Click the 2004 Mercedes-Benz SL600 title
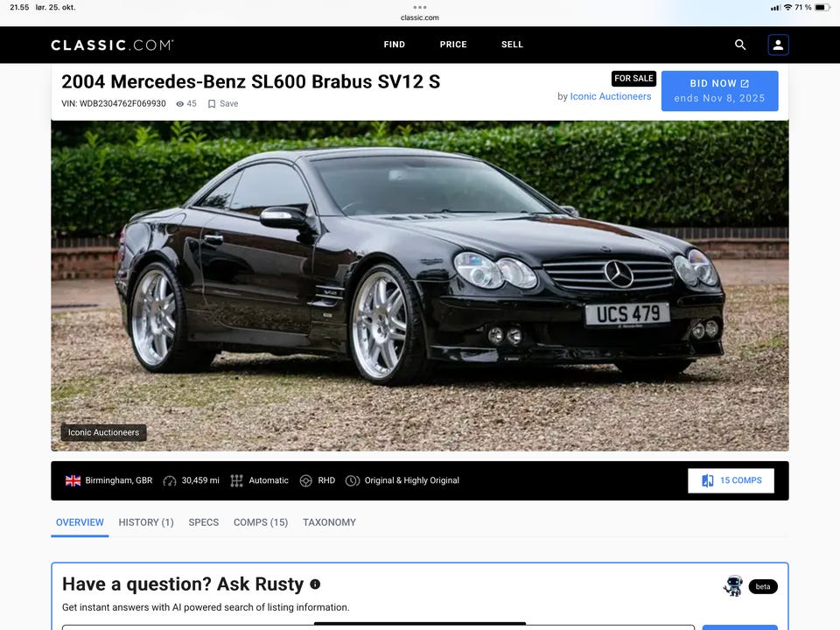840x630 pixels. [251, 82]
